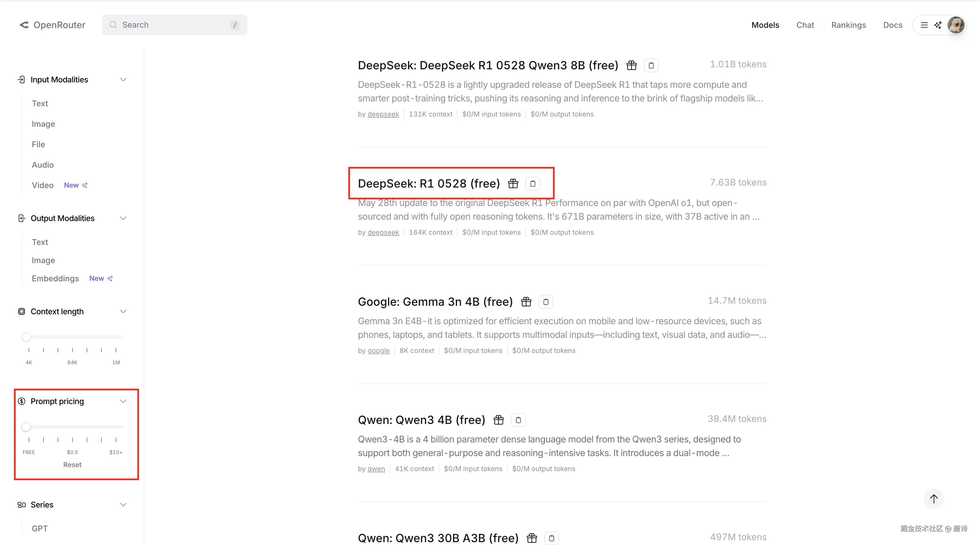Image resolution: width=980 pixels, height=545 pixels.
Task: Click the OpenRouter logo icon
Action: point(24,25)
